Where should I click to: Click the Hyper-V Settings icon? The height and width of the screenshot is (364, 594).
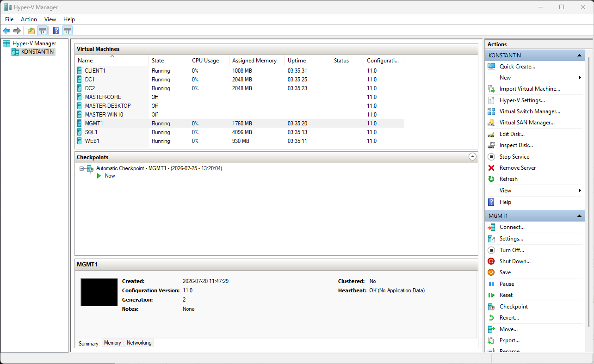tap(491, 100)
